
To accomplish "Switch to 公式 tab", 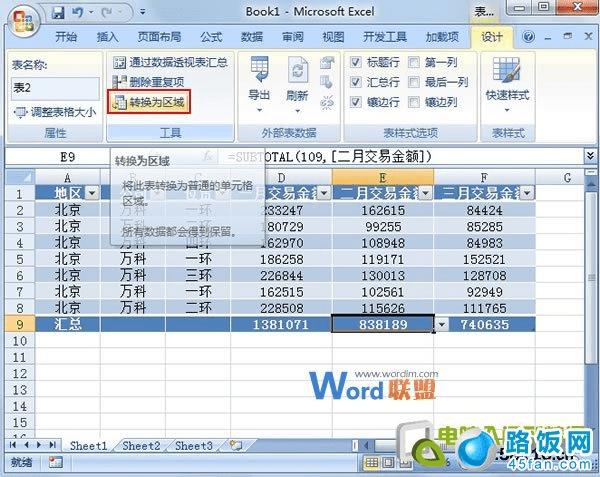I will coord(211,37).
